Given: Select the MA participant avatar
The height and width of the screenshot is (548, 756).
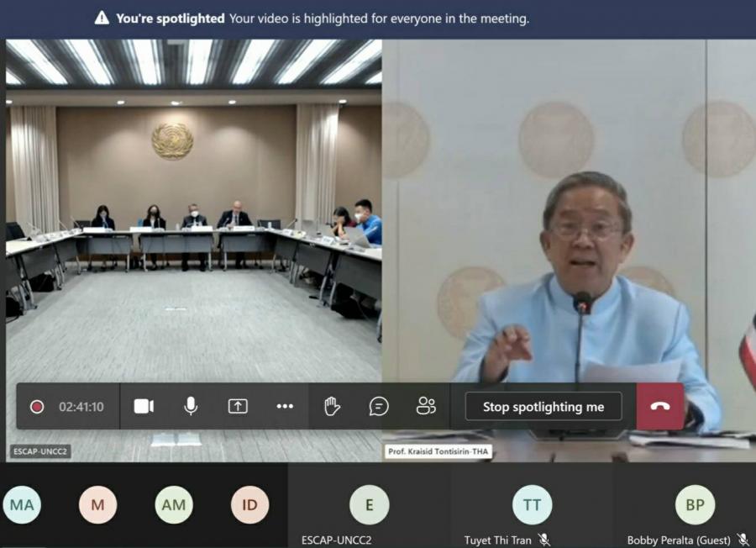Looking at the screenshot, I should coord(22,505).
